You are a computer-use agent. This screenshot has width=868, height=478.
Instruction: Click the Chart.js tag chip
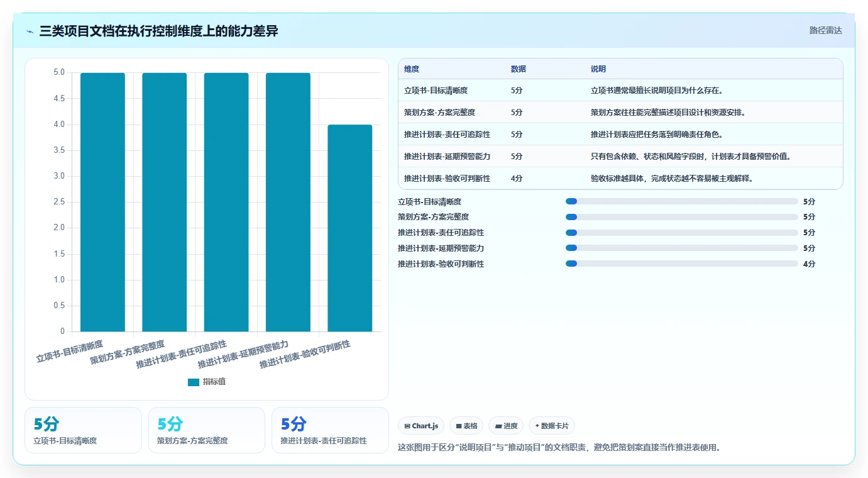tap(421, 426)
